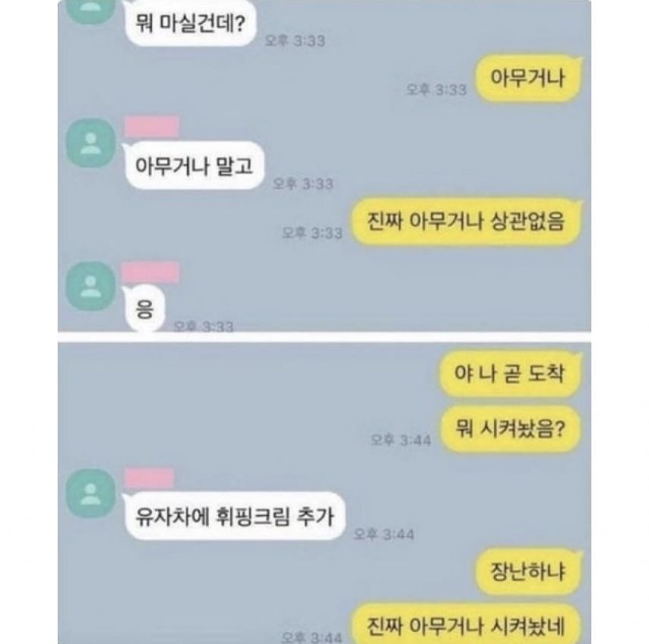
Task: Select the '뭐 마실건데?' message bubble
Action: [x=191, y=22]
